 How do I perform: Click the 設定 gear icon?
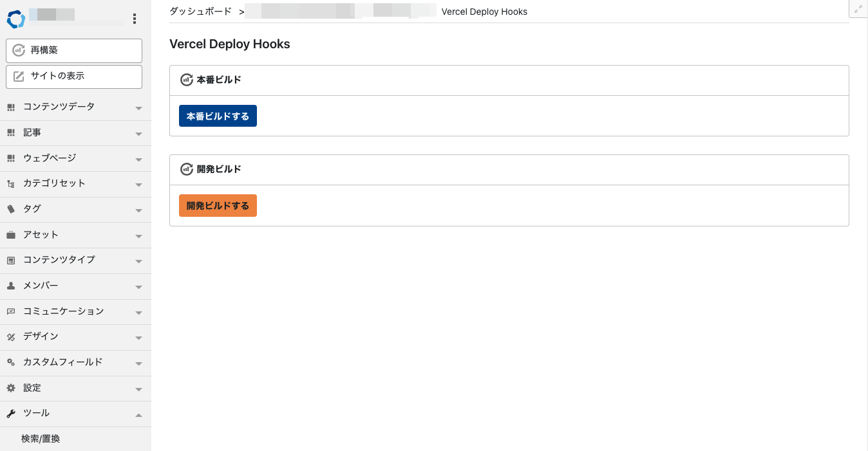tap(11, 388)
